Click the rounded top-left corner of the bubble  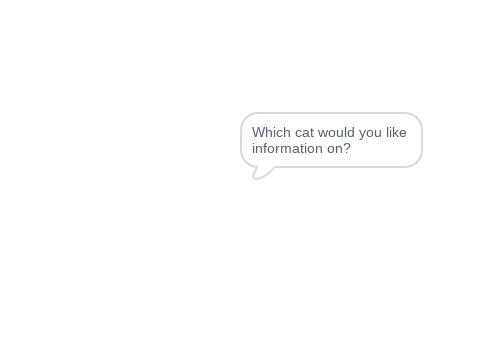point(246,118)
